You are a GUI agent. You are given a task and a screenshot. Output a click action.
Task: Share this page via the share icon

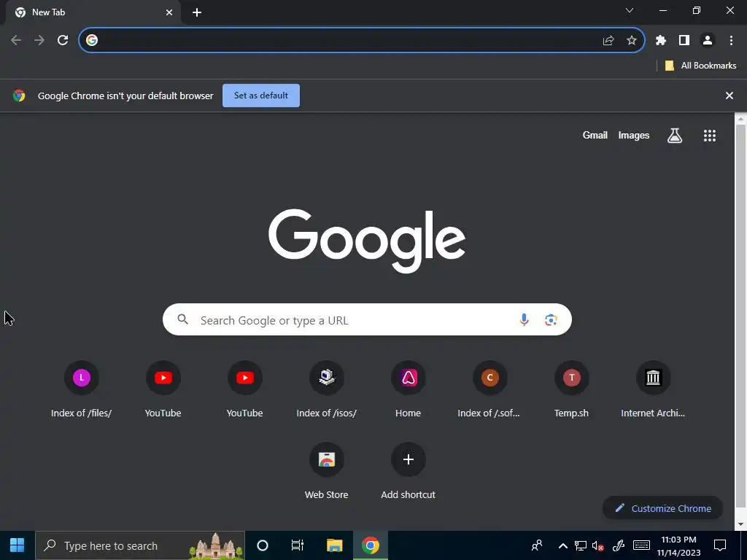coord(608,41)
